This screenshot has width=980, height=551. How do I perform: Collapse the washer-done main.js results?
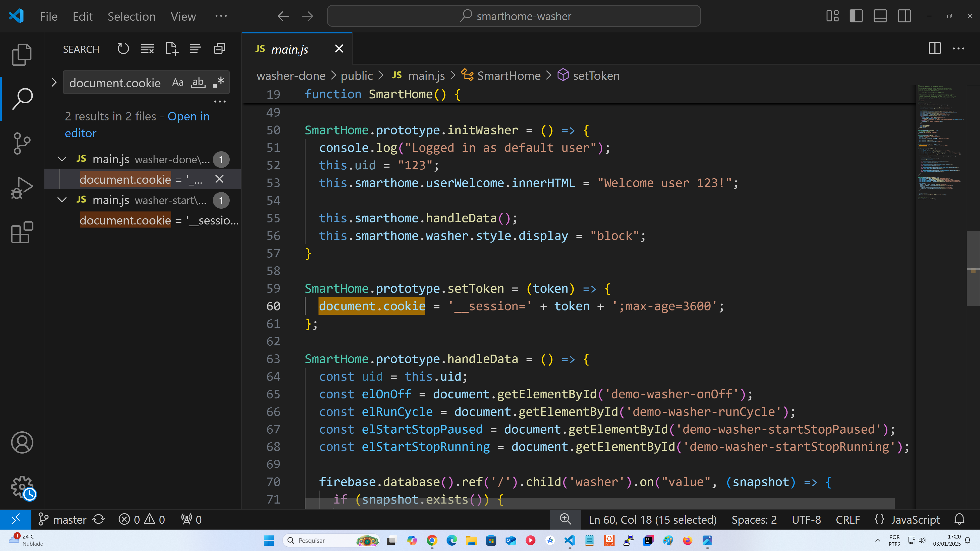pos(62,159)
